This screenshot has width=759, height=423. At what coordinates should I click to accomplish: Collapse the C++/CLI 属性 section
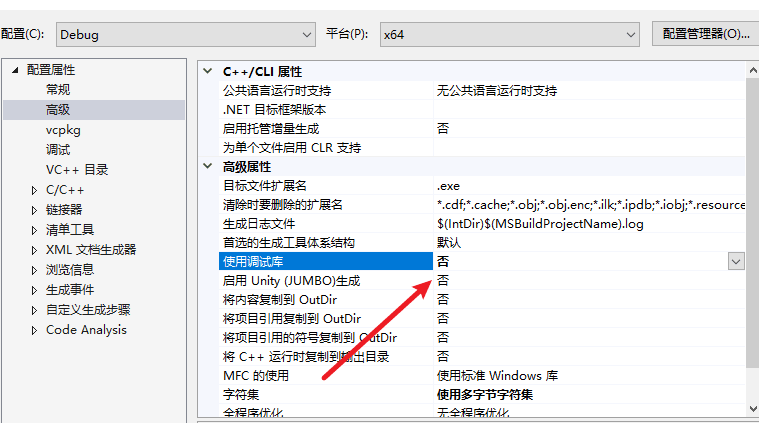(x=208, y=72)
